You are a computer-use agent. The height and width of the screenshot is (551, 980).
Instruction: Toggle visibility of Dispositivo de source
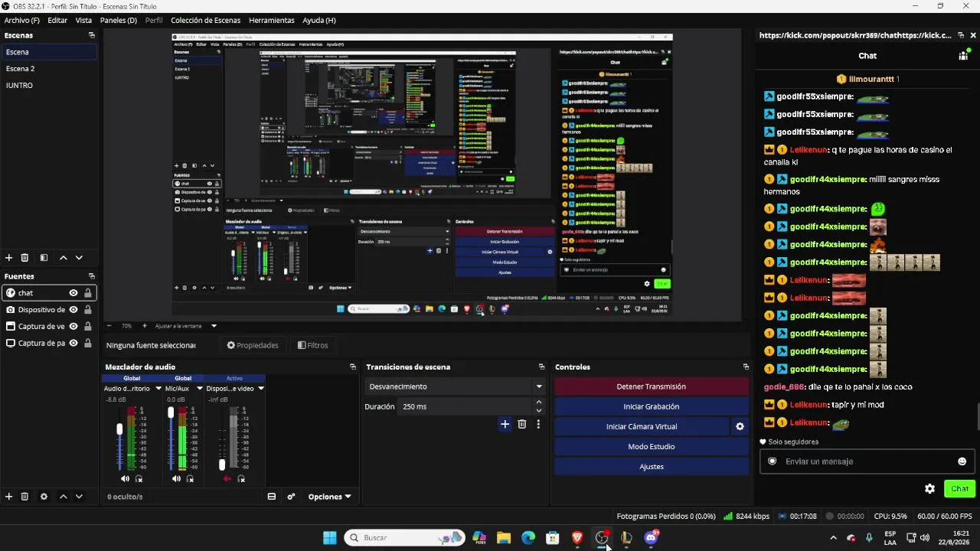(73, 310)
